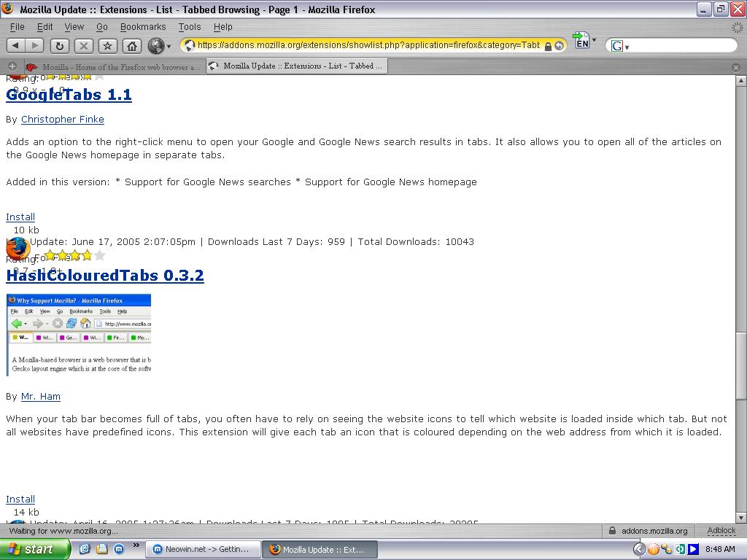
Task: Click the vertical scrollbar thumb
Action: (x=741, y=367)
